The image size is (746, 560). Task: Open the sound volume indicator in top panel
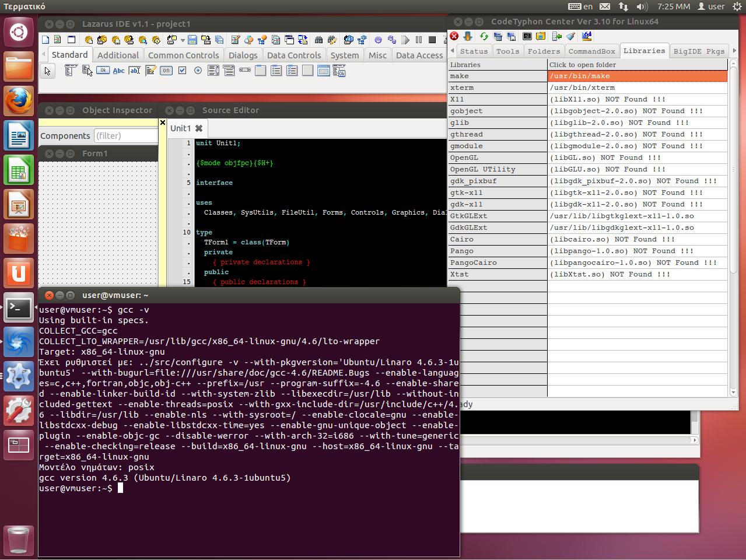[642, 6]
